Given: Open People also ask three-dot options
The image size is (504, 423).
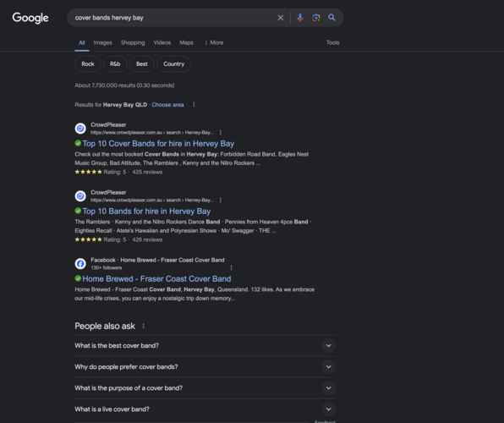Looking at the screenshot, I should coord(144,327).
